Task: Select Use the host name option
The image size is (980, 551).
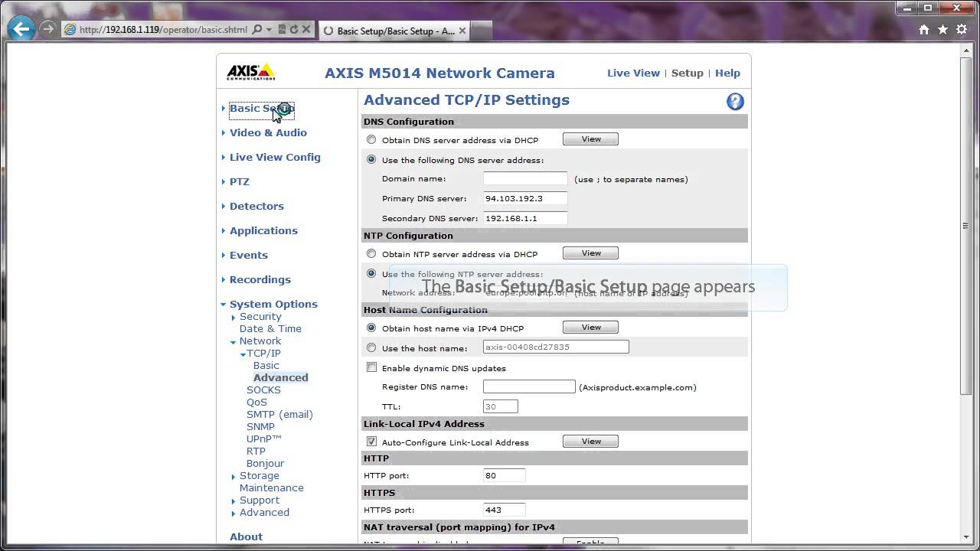Action: [371, 348]
